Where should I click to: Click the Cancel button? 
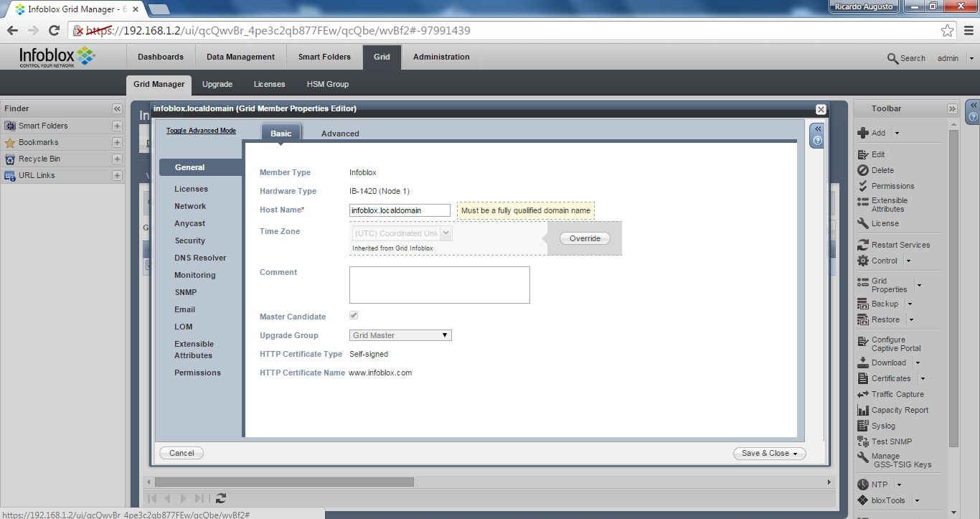click(182, 453)
